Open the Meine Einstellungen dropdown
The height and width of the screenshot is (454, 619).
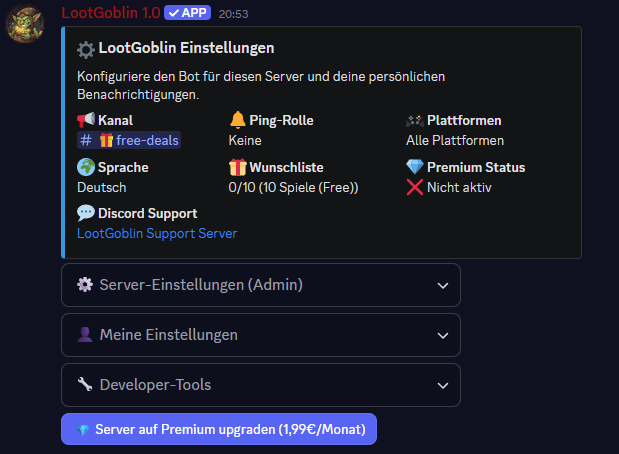[x=260, y=335]
